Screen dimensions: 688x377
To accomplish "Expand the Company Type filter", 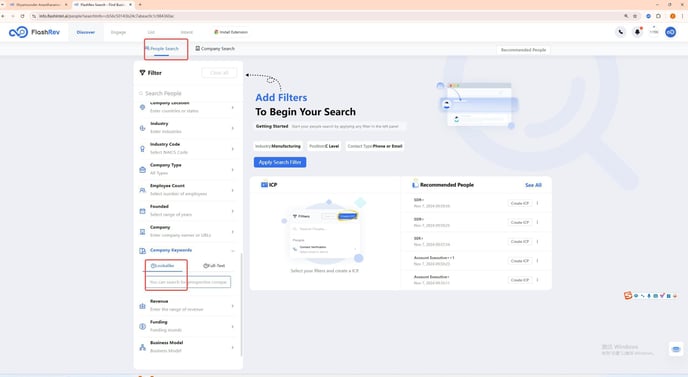I will [233, 169].
